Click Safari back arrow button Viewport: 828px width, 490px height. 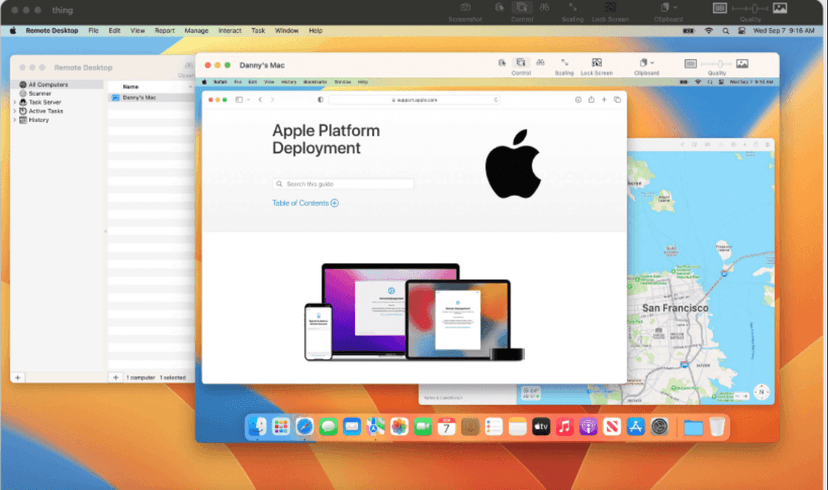tap(260, 100)
